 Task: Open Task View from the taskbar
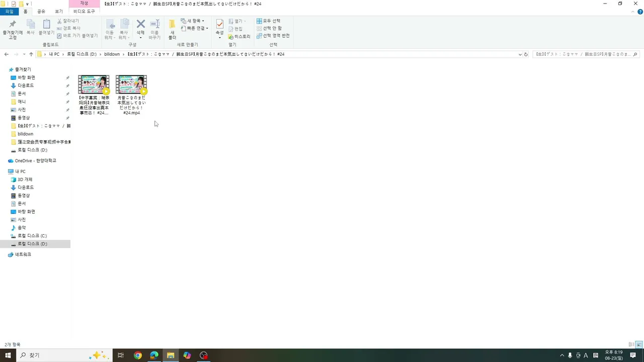pyautogui.click(x=121, y=355)
